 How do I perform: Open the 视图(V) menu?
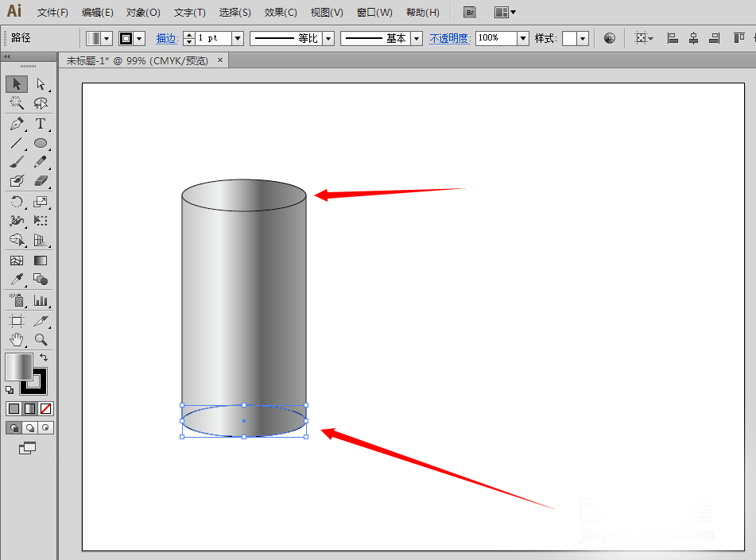(x=327, y=13)
